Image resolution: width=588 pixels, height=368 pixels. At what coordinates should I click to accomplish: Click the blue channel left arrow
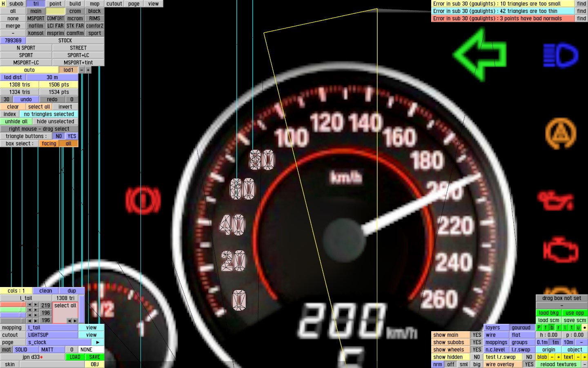[29, 316]
